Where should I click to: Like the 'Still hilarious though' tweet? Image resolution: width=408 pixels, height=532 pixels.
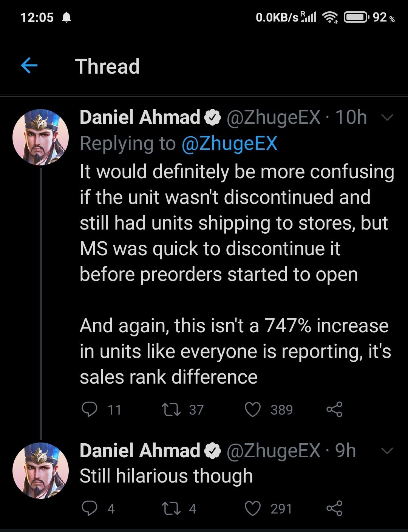click(x=253, y=508)
